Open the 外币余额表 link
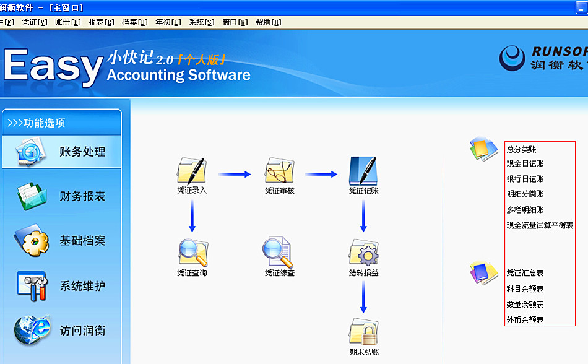 tap(525, 320)
